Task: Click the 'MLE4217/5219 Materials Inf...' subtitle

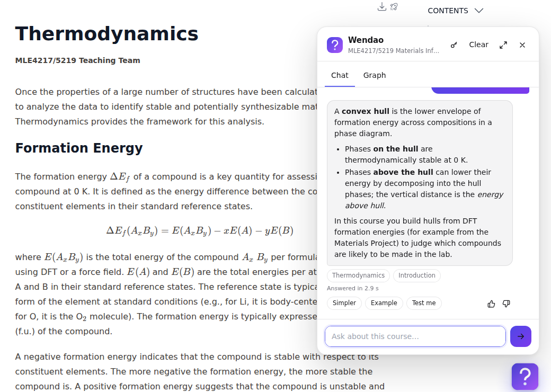Action: 394,50
